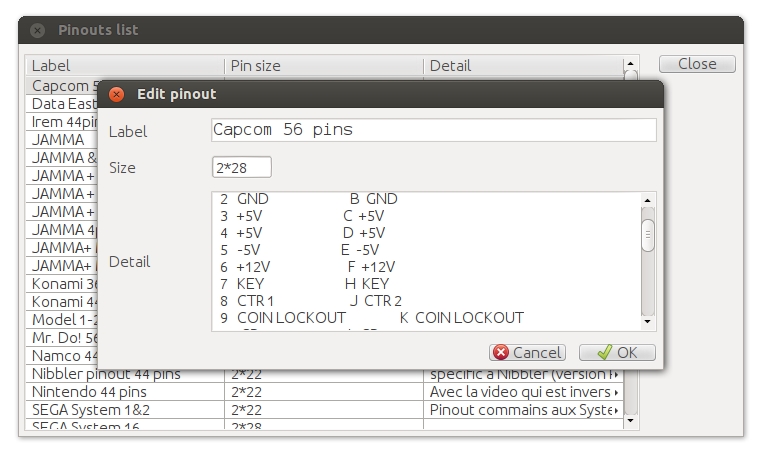Viewport: 766px width, 454px height.
Task: Select the Nintendo 44 pins row
Action: pos(324,392)
